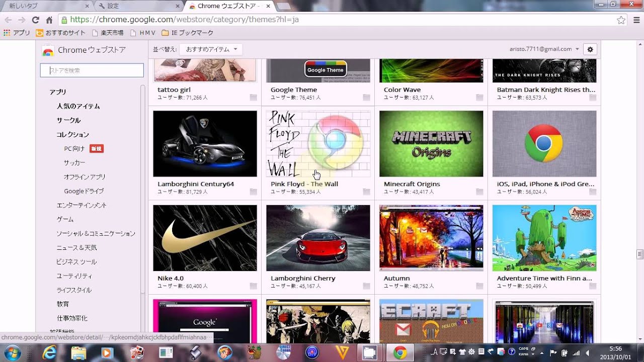Click the Google Theme title
Viewport: 644px width, 362px height.
coord(294,90)
